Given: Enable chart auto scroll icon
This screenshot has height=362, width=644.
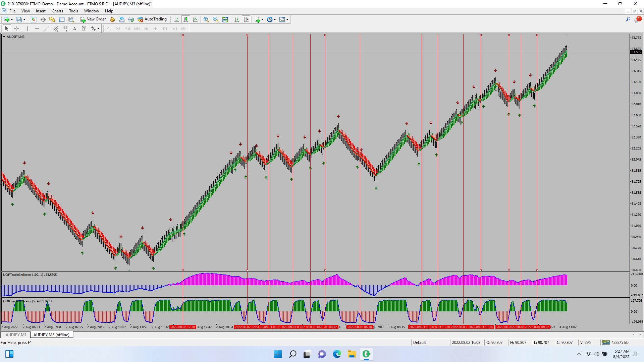Looking at the screenshot, I should click(x=237, y=19).
